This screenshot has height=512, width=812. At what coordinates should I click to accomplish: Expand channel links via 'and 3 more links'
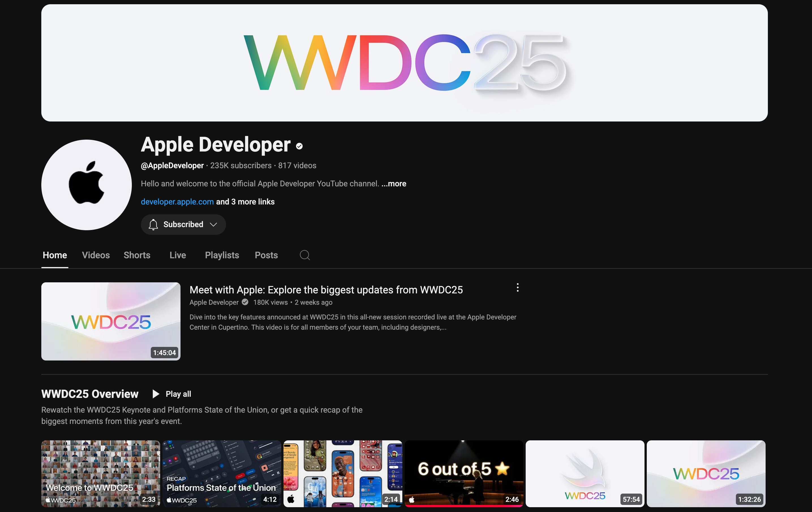pyautogui.click(x=245, y=202)
